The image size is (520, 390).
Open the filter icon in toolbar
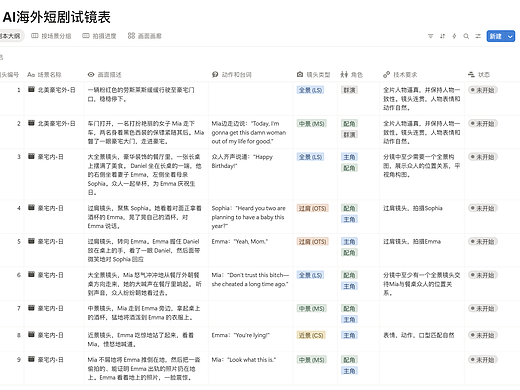click(431, 36)
